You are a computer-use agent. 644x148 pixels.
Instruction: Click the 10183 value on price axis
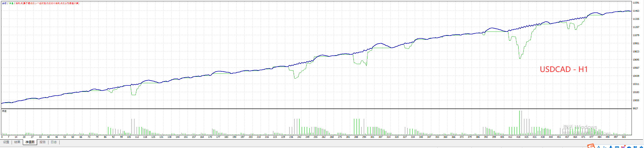[636, 92]
